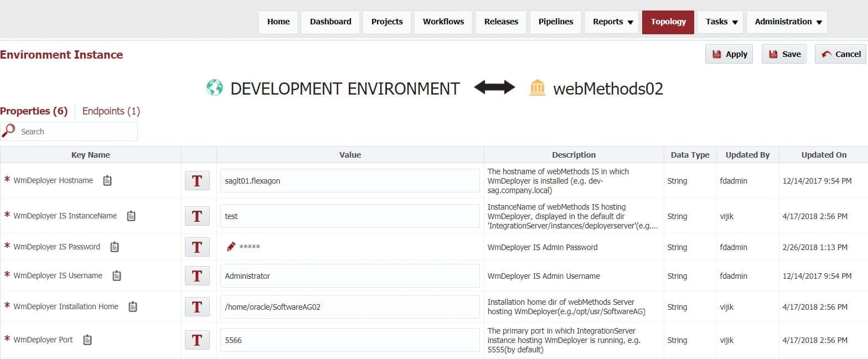Click the Updated On column header

click(824, 155)
